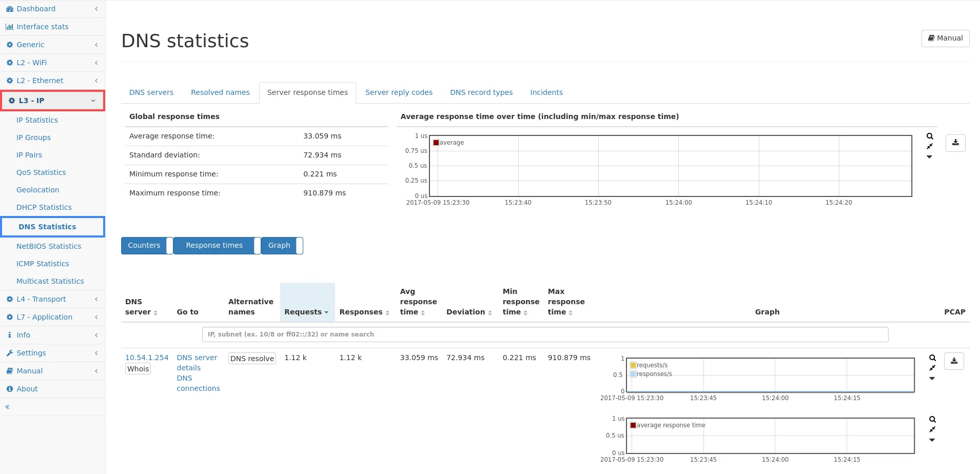This screenshot has width=980, height=474.
Task: Open the caret dropdown under the global graph icons
Action: tap(929, 157)
